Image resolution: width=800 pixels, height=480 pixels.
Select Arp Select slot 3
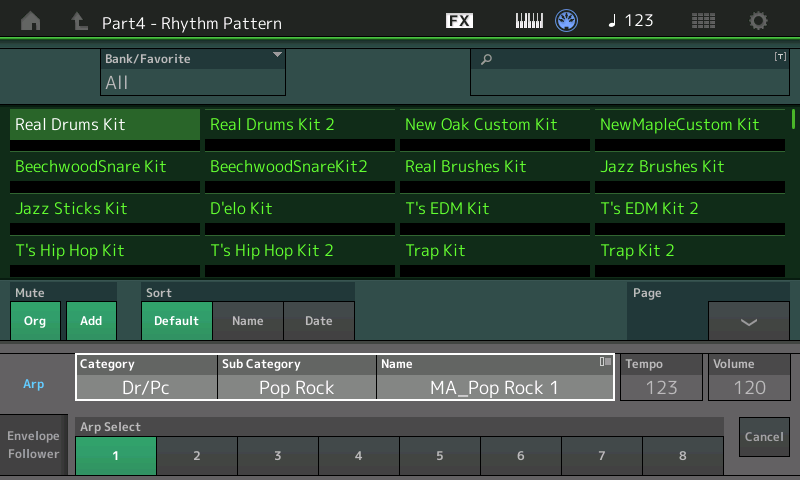coord(278,456)
